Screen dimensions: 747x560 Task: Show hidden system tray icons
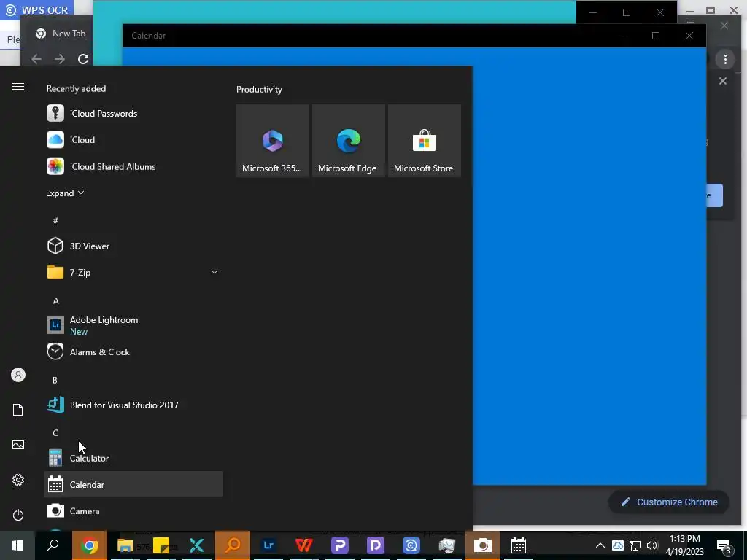click(600, 545)
